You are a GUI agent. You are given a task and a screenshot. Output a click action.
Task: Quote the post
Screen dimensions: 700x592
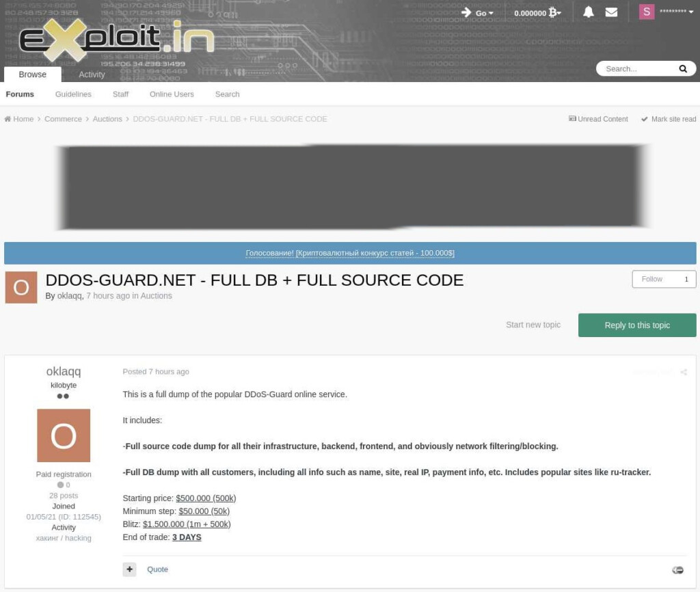click(158, 569)
